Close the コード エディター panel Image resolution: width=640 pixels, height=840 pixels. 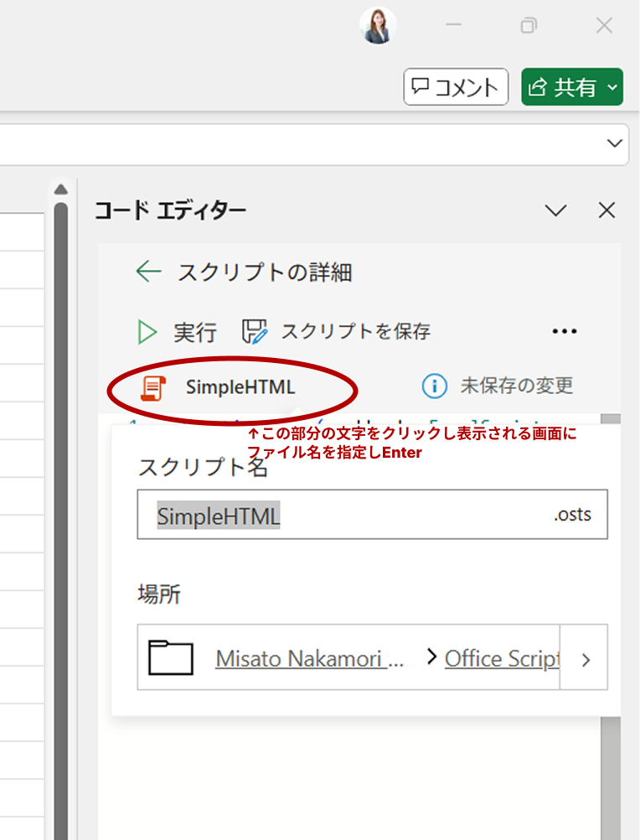606,210
